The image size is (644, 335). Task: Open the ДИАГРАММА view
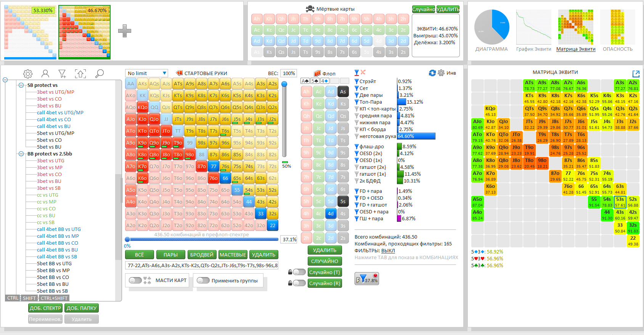[491, 30]
